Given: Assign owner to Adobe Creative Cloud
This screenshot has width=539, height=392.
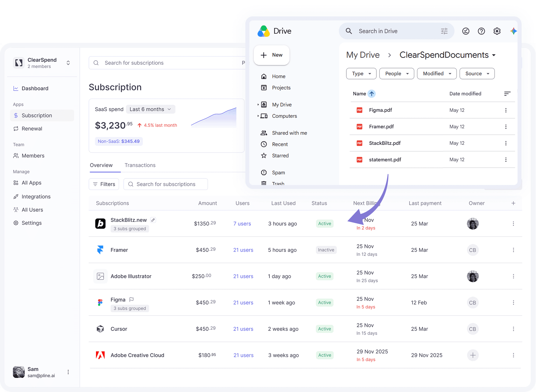Looking at the screenshot, I should tap(473, 355).
